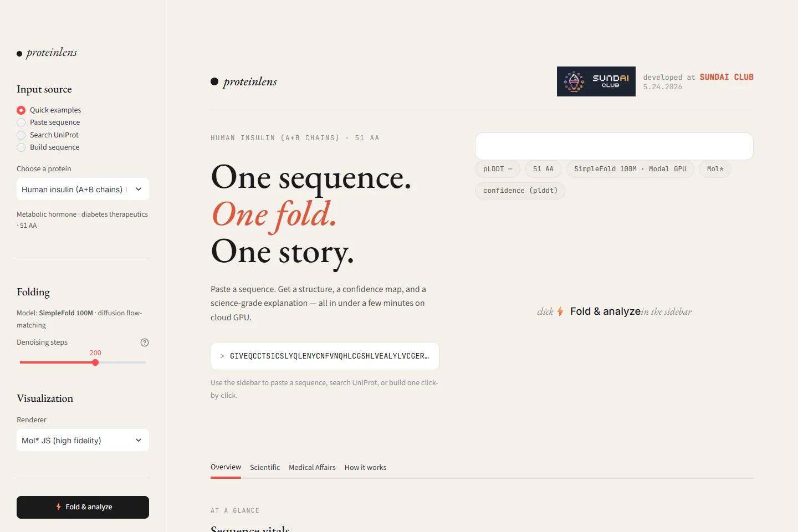Click the pLDDT chip
The width and height of the screenshot is (798, 532).
pyautogui.click(x=498, y=169)
